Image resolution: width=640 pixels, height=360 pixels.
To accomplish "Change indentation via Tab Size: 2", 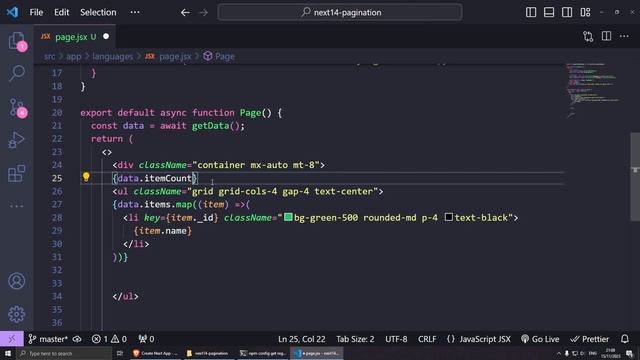I will (x=355, y=339).
